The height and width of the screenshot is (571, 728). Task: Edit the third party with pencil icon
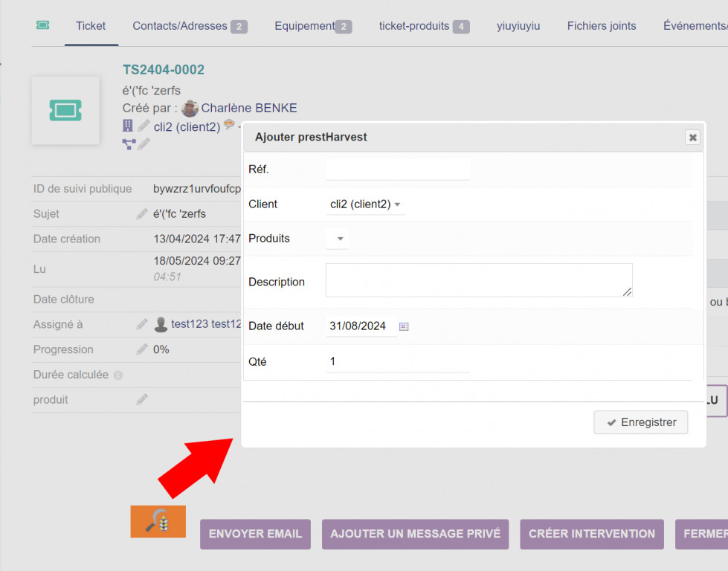click(x=144, y=126)
